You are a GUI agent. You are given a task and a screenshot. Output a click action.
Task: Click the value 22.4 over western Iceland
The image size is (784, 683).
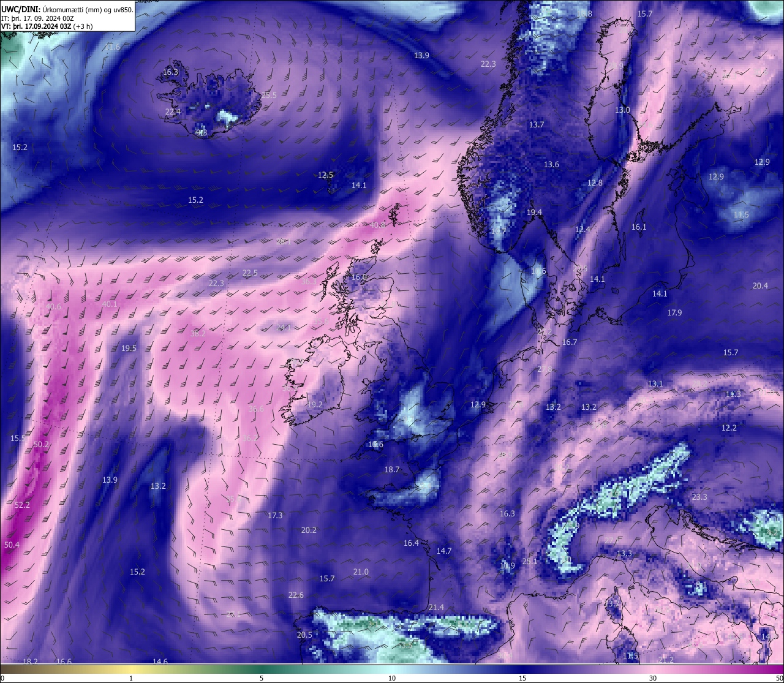[x=173, y=111]
